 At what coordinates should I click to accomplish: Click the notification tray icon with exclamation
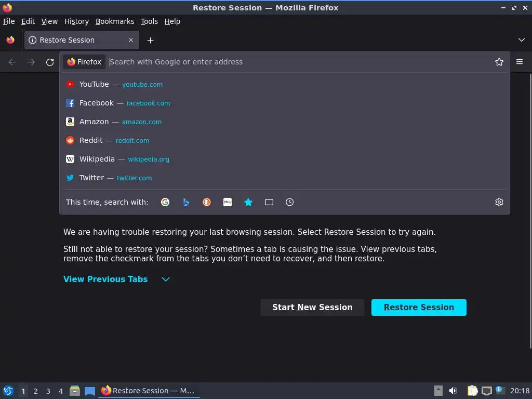(x=500, y=390)
